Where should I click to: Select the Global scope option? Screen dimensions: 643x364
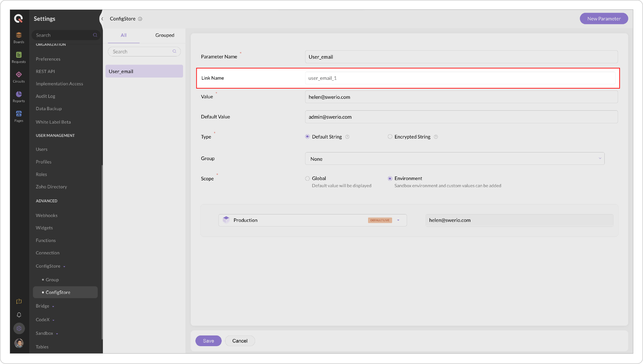pos(307,178)
